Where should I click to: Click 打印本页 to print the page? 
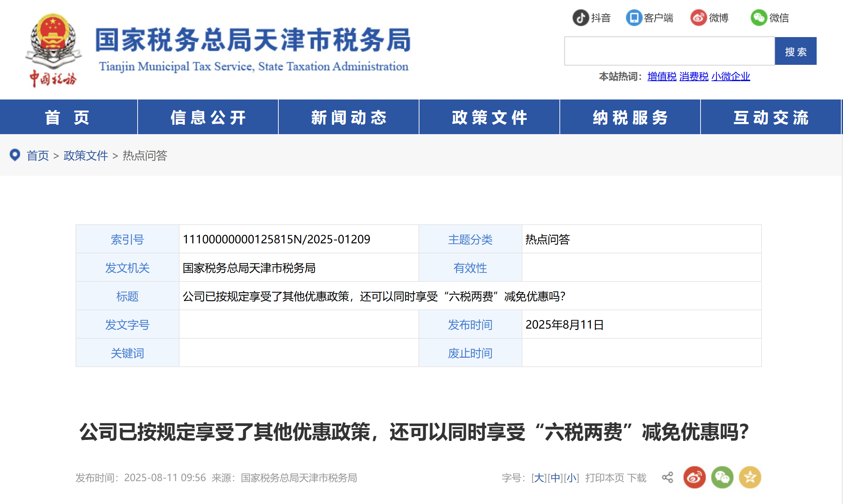(605, 477)
